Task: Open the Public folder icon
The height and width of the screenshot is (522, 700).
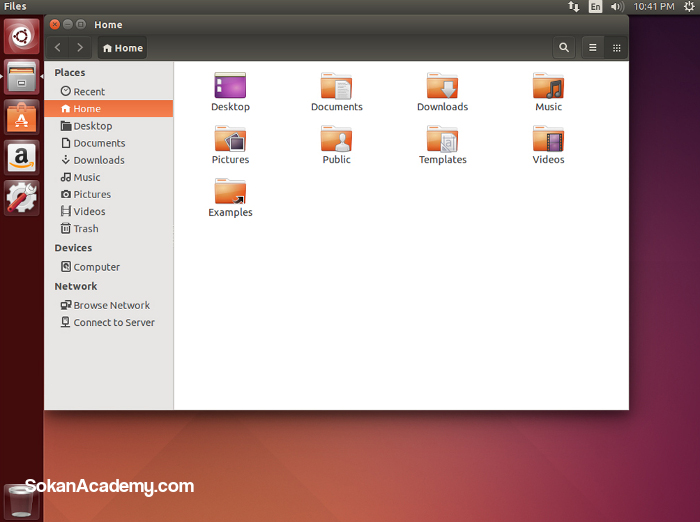Action: (336, 138)
